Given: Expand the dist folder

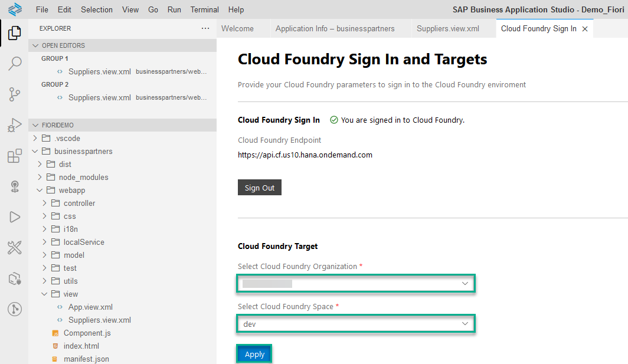Looking at the screenshot, I should (40, 164).
